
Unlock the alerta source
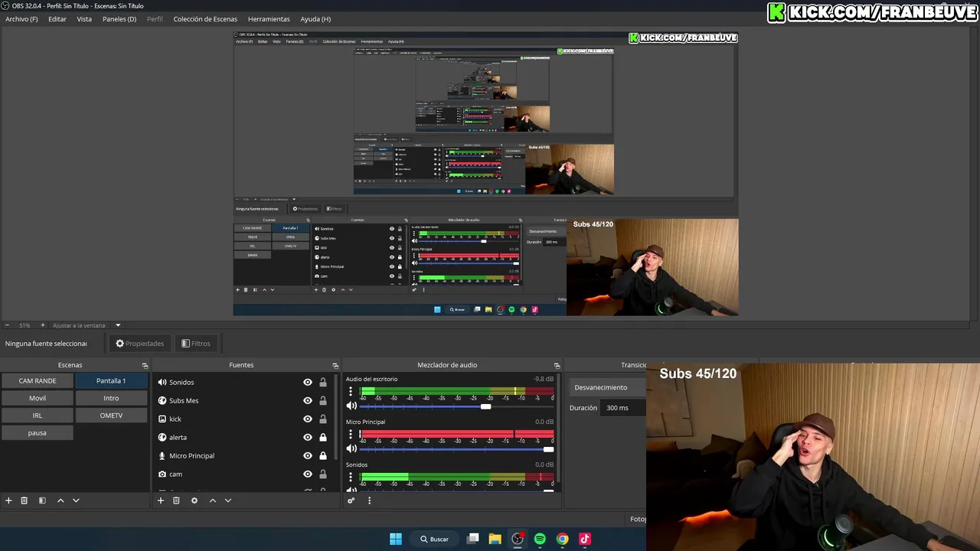tap(323, 438)
